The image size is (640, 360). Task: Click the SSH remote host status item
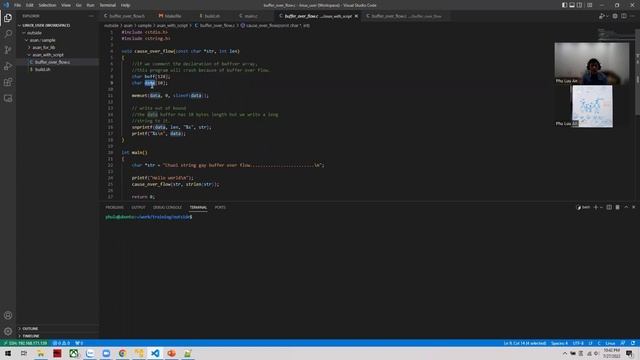pos(25,343)
